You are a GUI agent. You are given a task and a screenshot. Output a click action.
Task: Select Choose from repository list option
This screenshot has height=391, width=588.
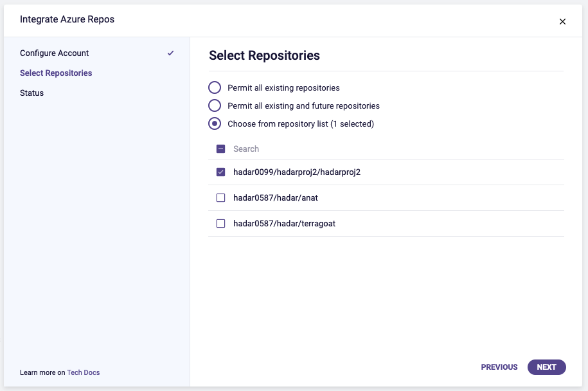click(x=215, y=123)
